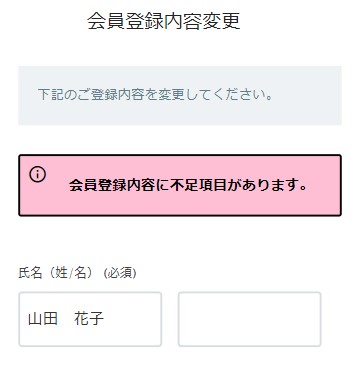Click the exclamation info symbol beside warning message
Viewport: 360px width, 378px height.
(37, 174)
